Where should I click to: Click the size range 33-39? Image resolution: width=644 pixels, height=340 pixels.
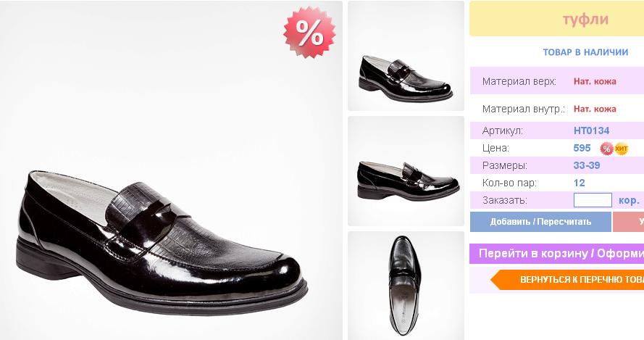tap(586, 165)
